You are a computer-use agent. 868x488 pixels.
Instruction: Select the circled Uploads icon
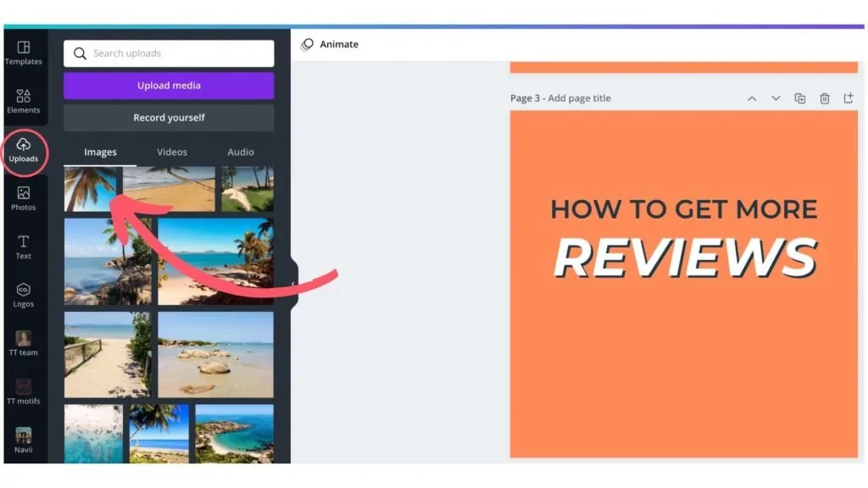click(24, 151)
